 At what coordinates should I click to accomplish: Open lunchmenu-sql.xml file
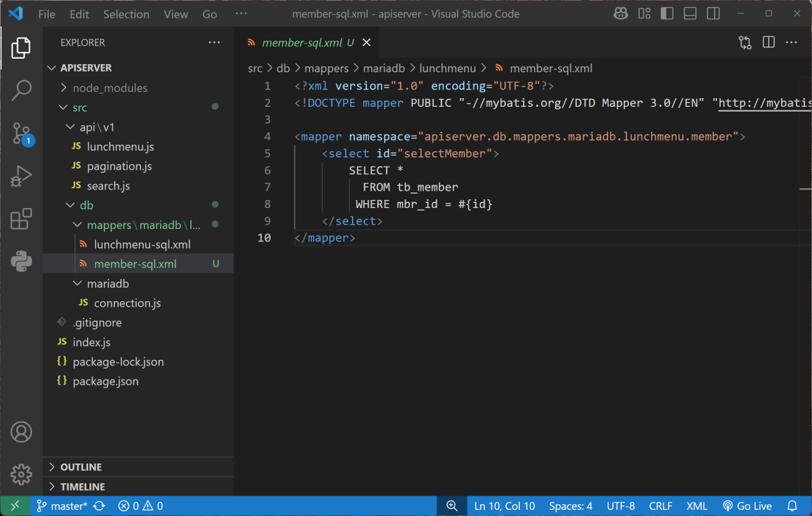(138, 244)
